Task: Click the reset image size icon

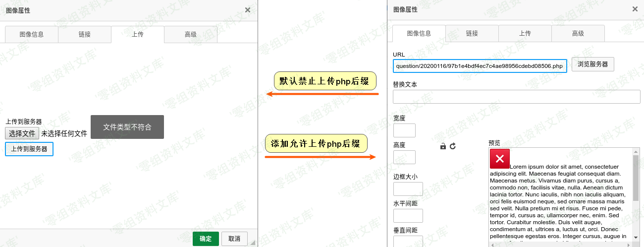Action: pyautogui.click(x=452, y=146)
